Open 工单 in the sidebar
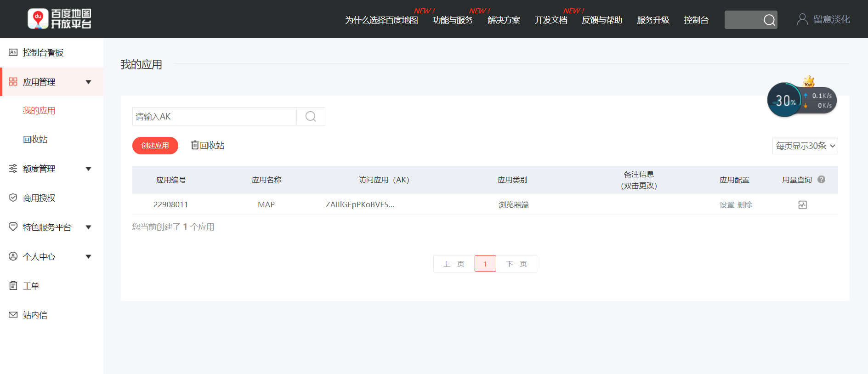This screenshot has height=374, width=868. 31,286
